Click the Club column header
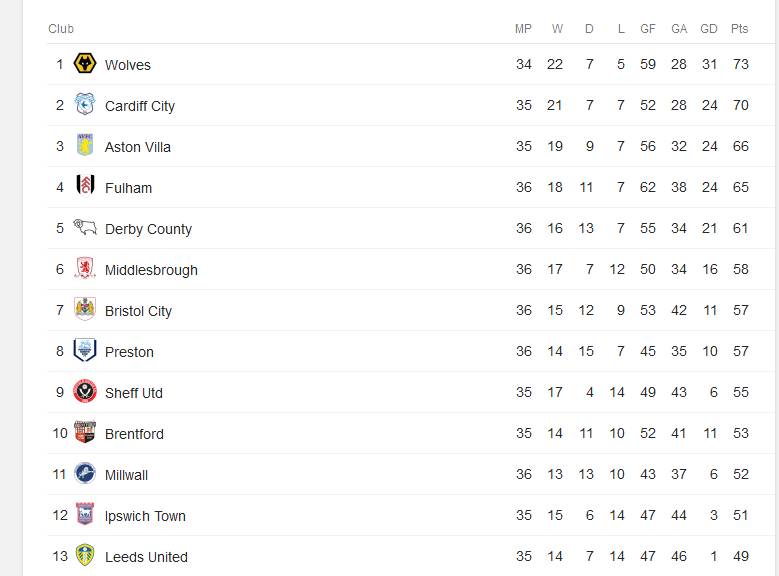779x576 pixels. pyautogui.click(x=61, y=29)
